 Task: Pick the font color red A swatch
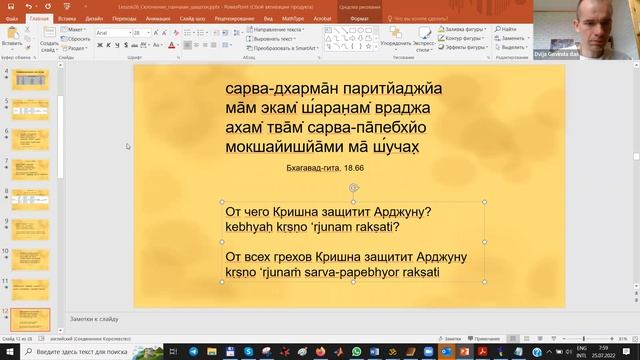pos(172,45)
